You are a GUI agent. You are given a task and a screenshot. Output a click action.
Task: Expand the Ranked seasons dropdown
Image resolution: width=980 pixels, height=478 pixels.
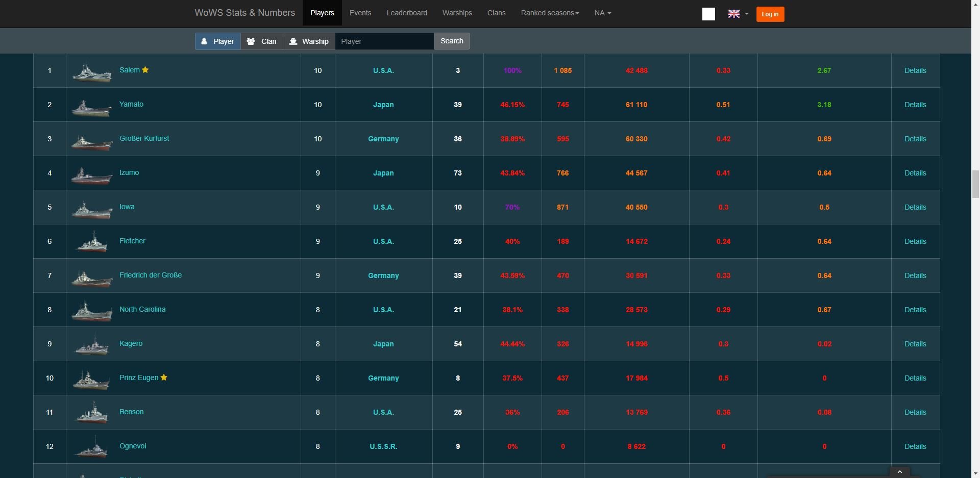550,13
